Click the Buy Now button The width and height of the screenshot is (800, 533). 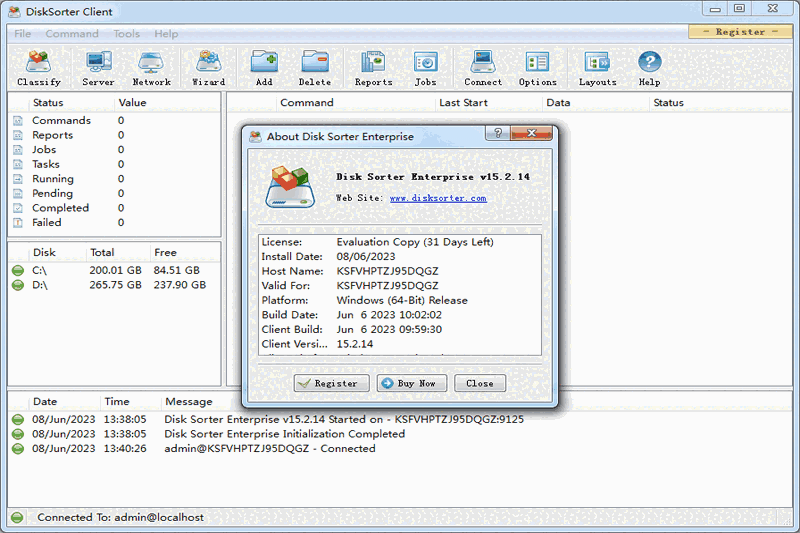[412, 383]
